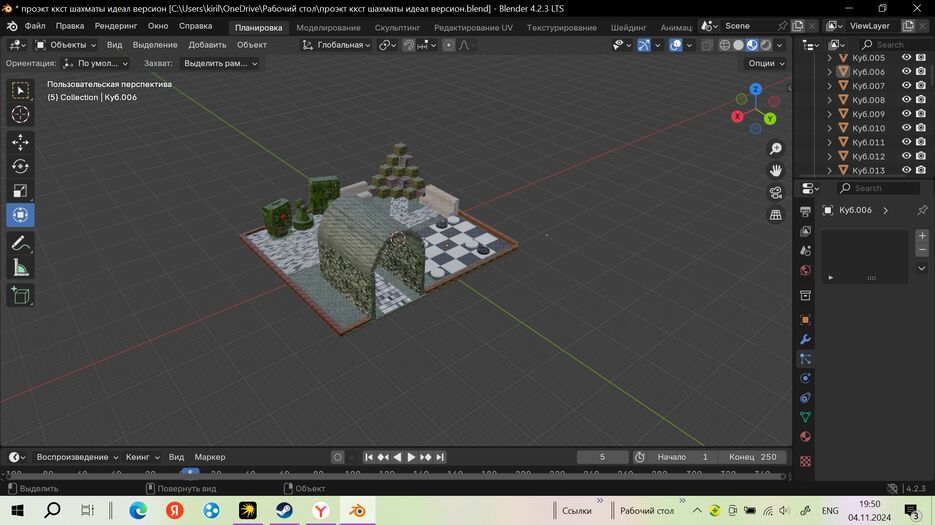Choose the Measure tool
Screen dimensions: 935x525
[20, 268]
